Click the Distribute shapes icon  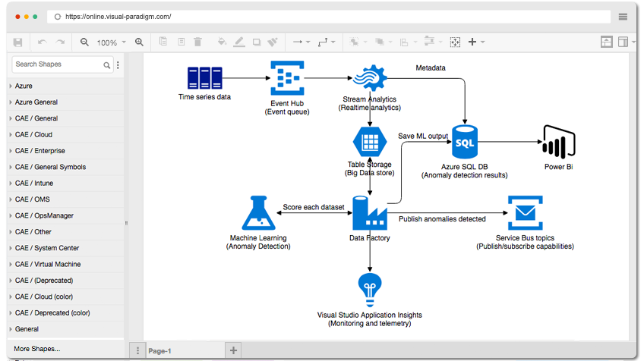click(x=429, y=42)
